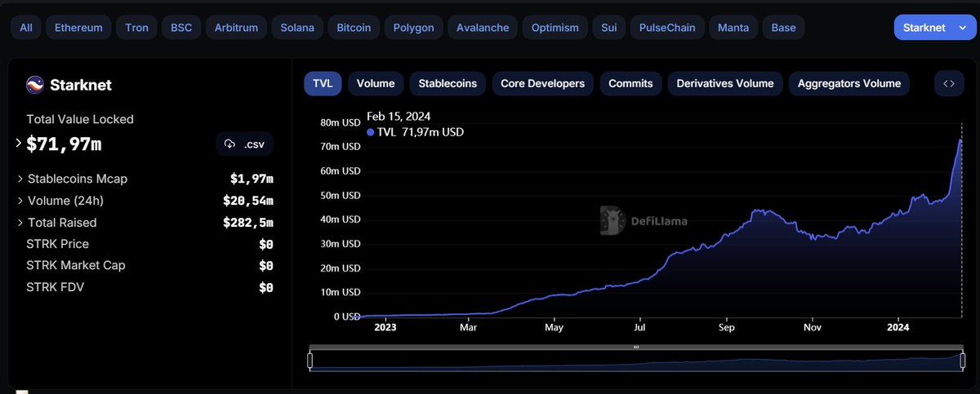The image size is (980, 394).
Task: Click the STRK FDV label
Action: 55,287
